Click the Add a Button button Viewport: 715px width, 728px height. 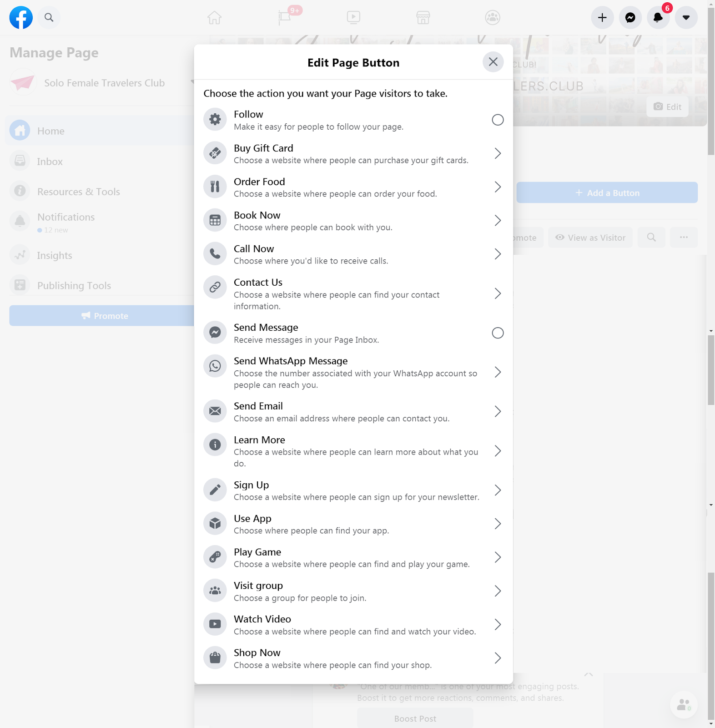(607, 192)
